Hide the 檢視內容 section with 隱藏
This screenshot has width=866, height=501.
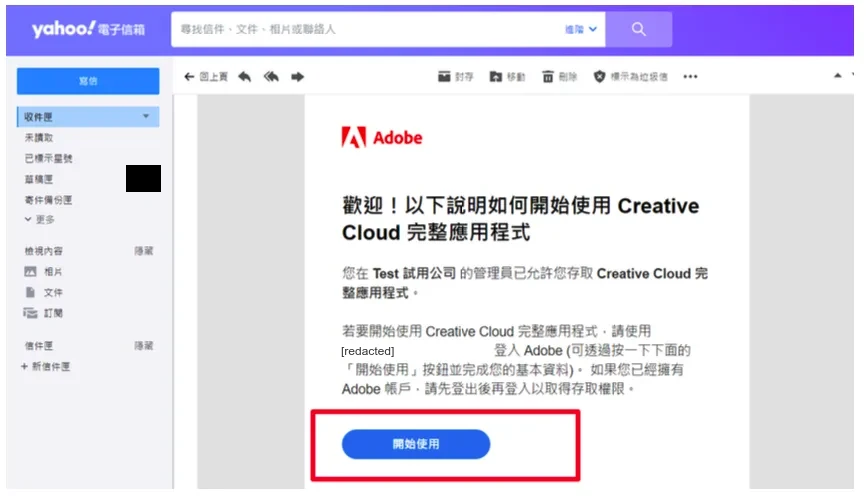(x=144, y=251)
